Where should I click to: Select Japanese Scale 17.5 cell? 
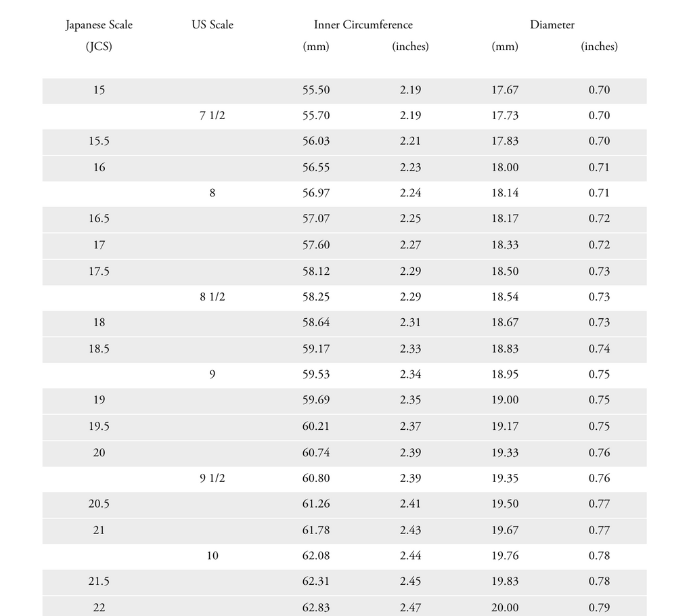coord(99,271)
